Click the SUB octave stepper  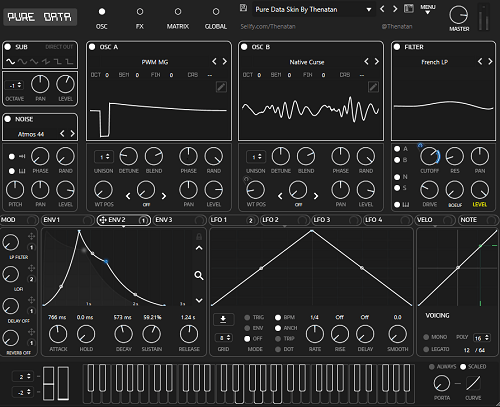point(15,85)
